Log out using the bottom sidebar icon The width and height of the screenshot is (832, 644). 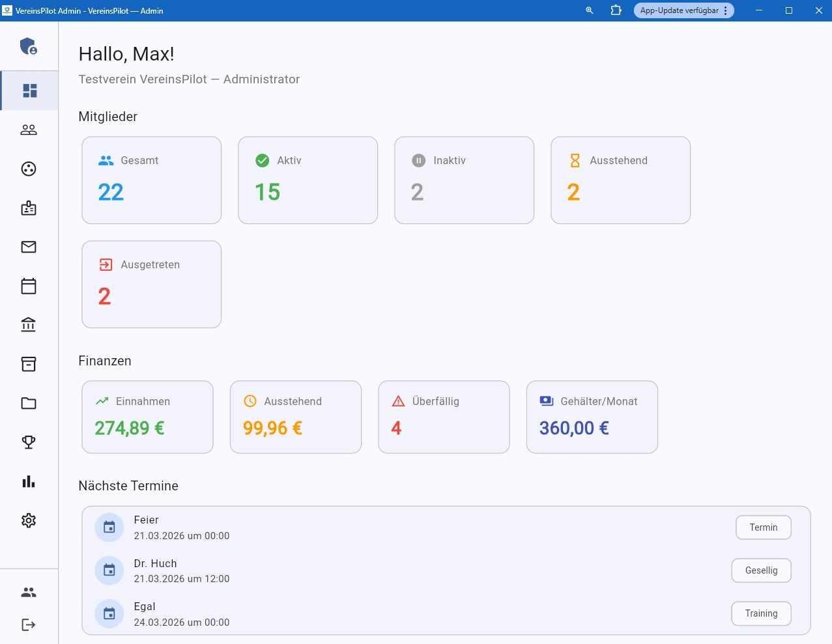coord(28,624)
